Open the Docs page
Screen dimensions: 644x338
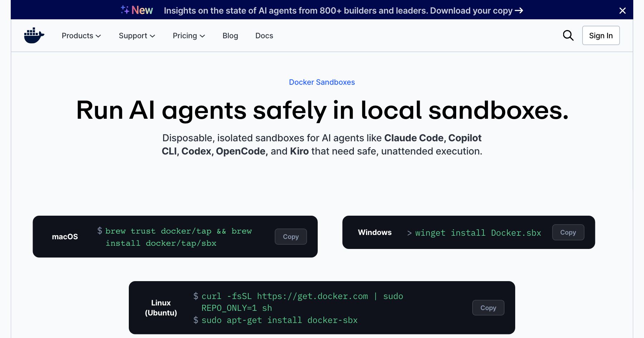tap(264, 36)
